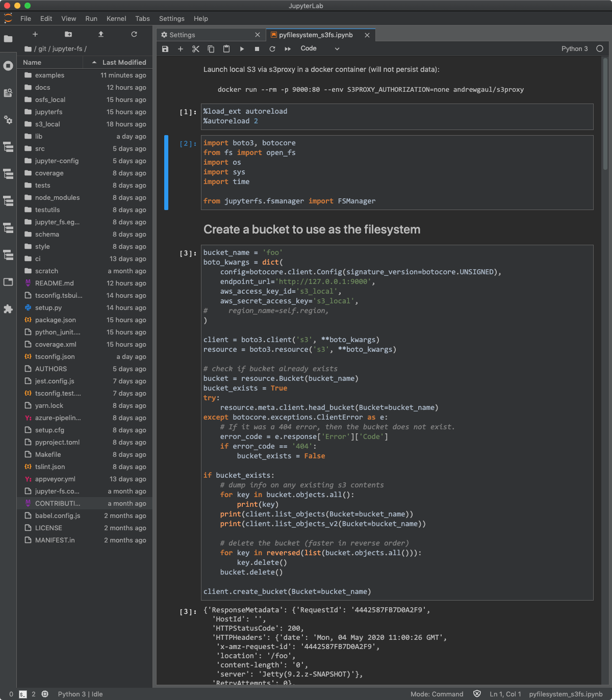
Task: Copy the selected cell
Action: pyautogui.click(x=211, y=49)
